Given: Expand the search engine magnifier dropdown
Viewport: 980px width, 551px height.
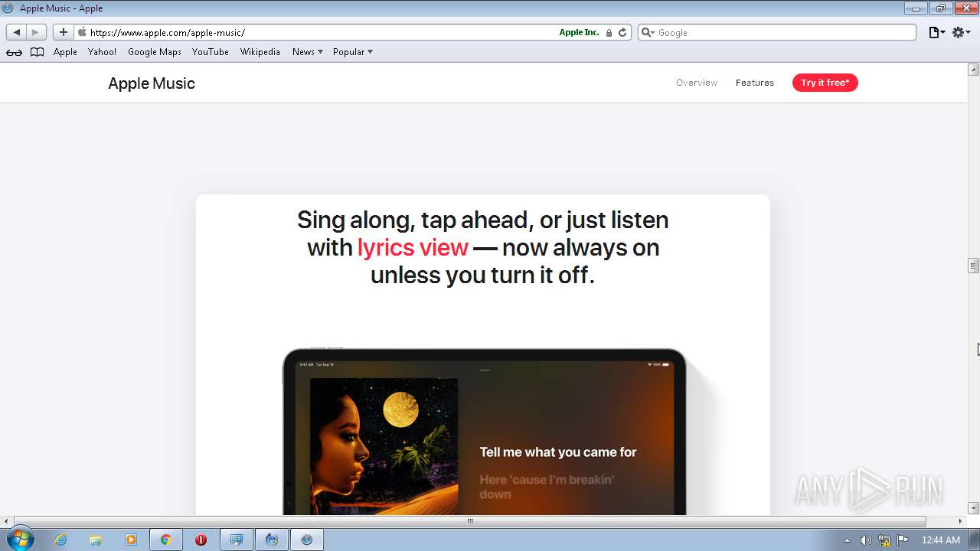Looking at the screenshot, I should [x=647, y=32].
